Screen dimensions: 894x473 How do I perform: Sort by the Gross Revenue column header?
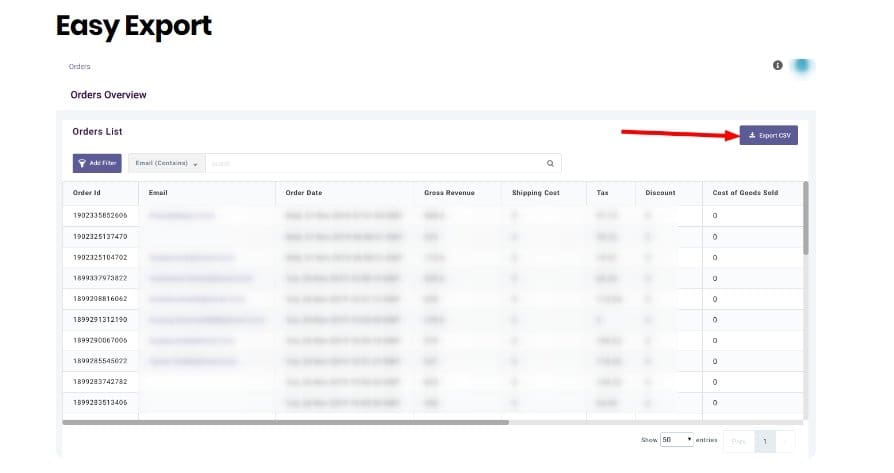click(x=449, y=192)
